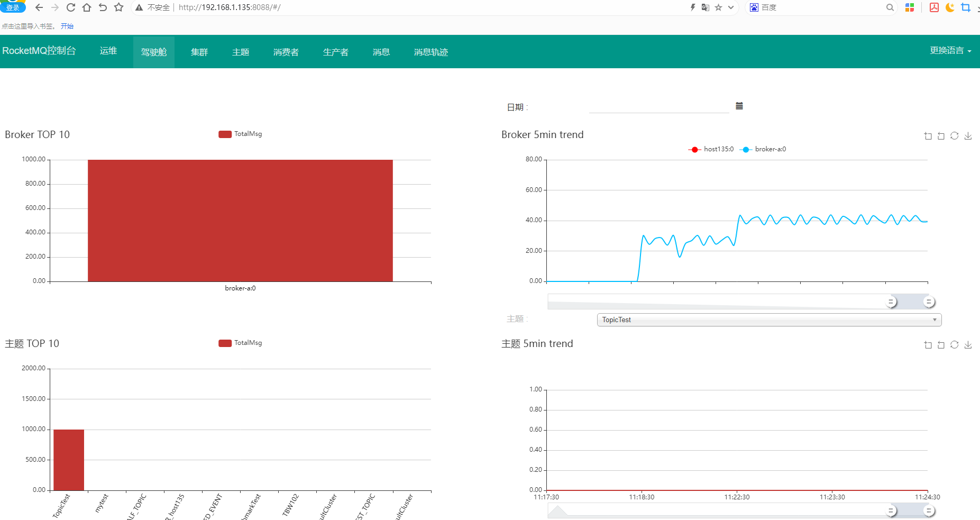
Task: Toggle host135:0 series in legend
Action: pyautogui.click(x=711, y=149)
